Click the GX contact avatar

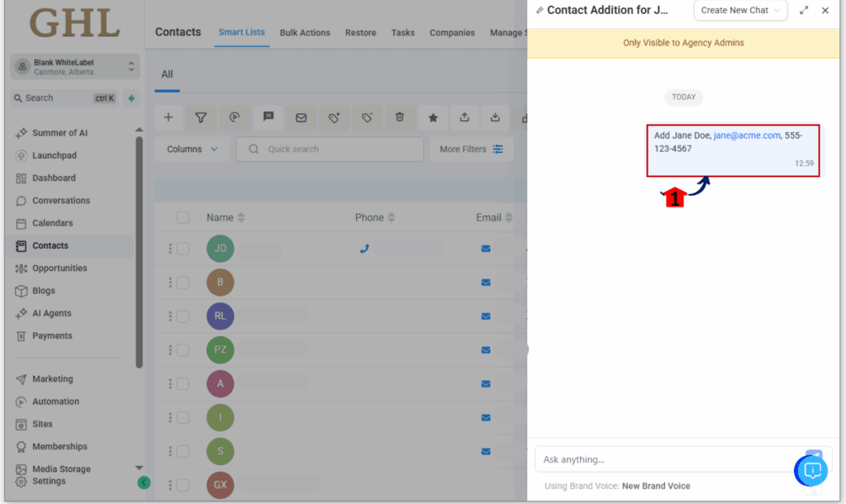(x=220, y=484)
